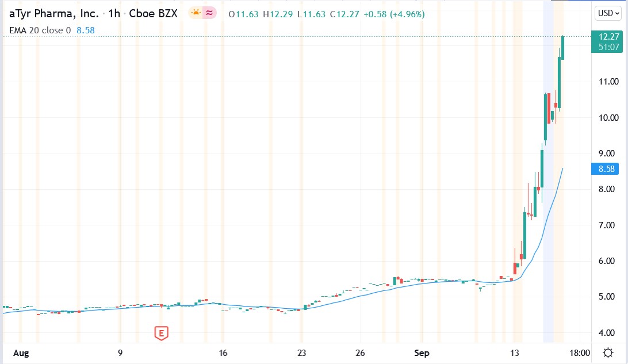
Task: Click the earnings E marker below the chart
Action: 161,332
